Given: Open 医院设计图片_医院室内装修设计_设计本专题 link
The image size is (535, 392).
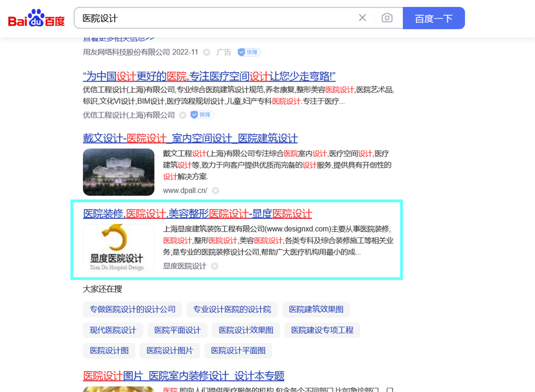Looking at the screenshot, I should tap(183, 376).
